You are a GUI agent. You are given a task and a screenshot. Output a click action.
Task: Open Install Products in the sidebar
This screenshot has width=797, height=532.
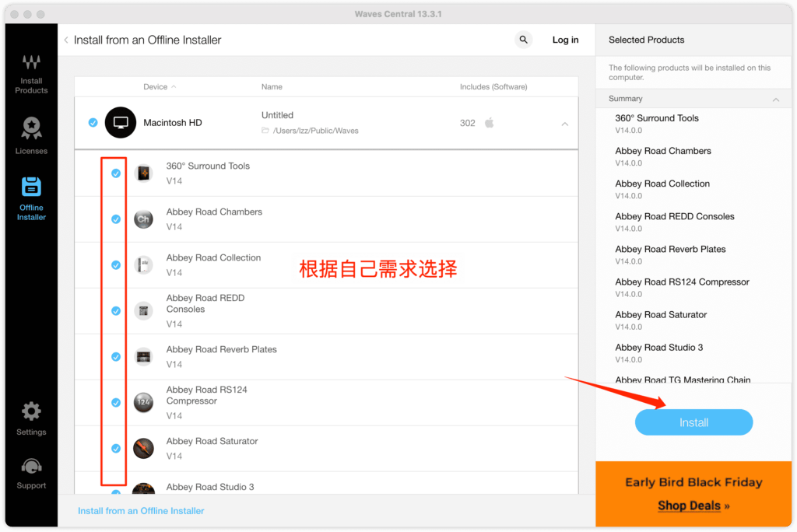click(x=31, y=74)
